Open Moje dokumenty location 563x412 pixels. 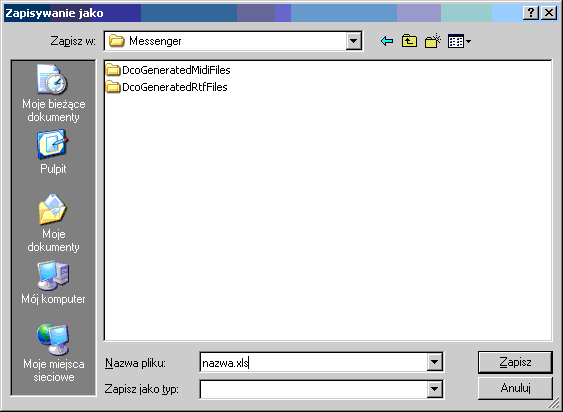(53, 223)
